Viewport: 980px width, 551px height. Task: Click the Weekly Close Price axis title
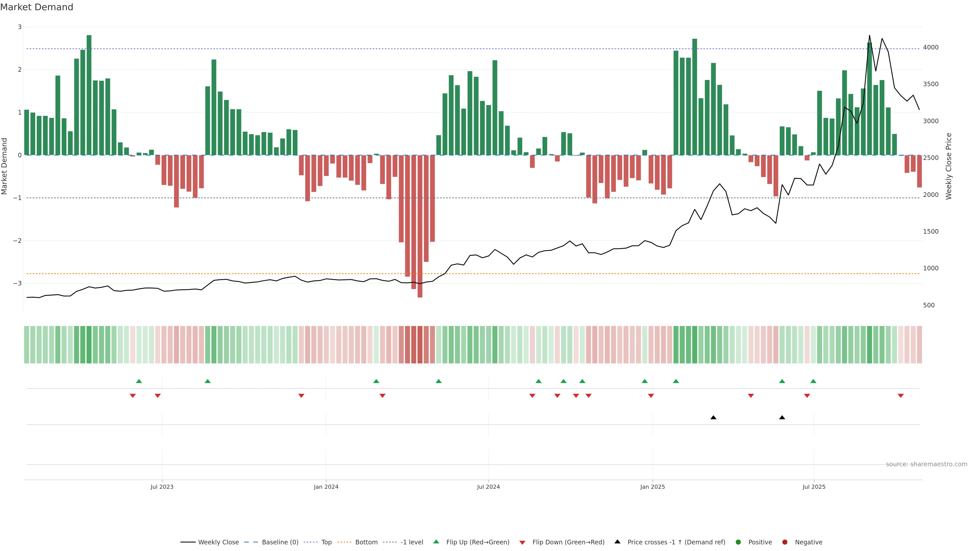[949, 166]
